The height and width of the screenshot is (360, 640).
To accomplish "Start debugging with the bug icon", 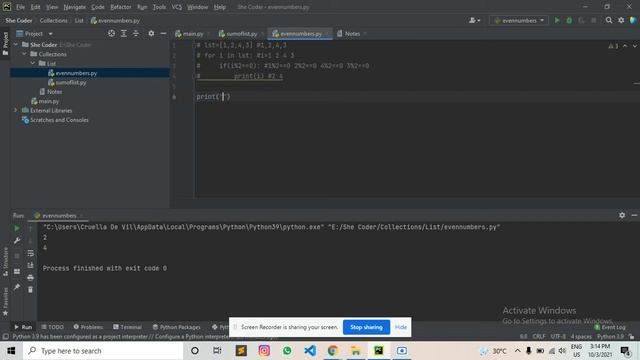I will pyautogui.click(x=569, y=20).
